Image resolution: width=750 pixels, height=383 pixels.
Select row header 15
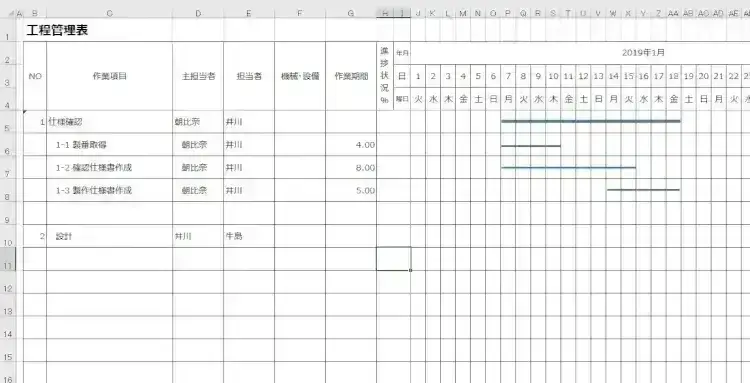click(8, 350)
